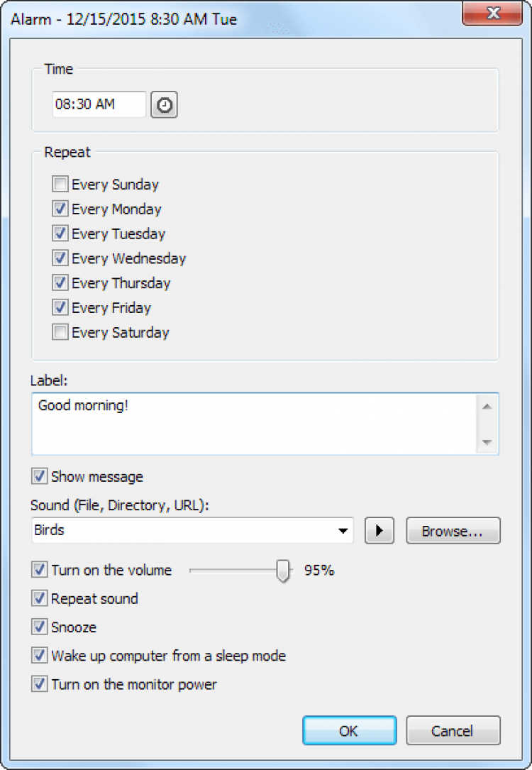The width and height of the screenshot is (532, 770).
Task: Toggle Every Wednesday repeat checkbox
Action: [x=60, y=259]
